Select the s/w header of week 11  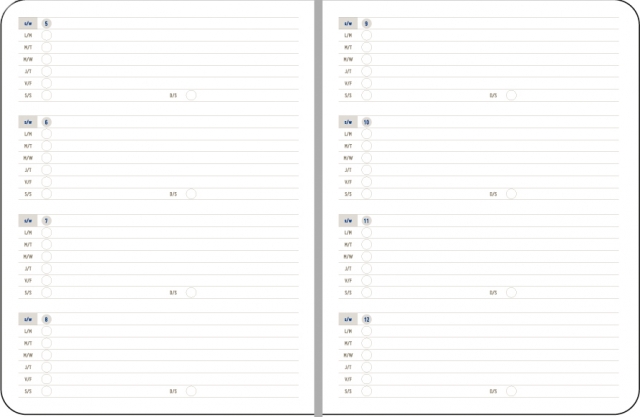(x=348, y=221)
